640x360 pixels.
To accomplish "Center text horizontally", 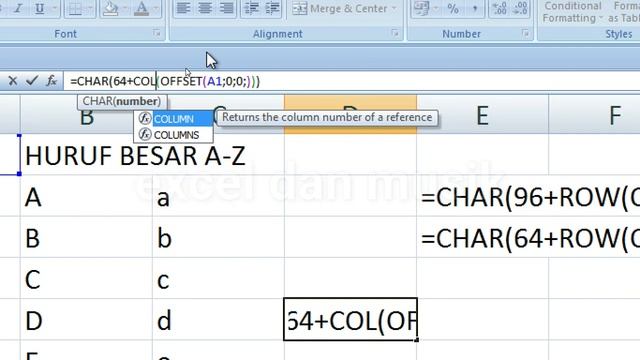I will (204, 8).
